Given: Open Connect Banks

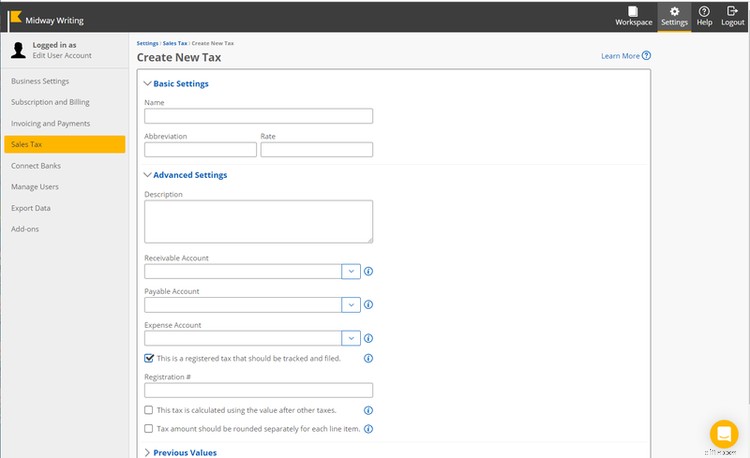Looking at the screenshot, I should pos(36,166).
